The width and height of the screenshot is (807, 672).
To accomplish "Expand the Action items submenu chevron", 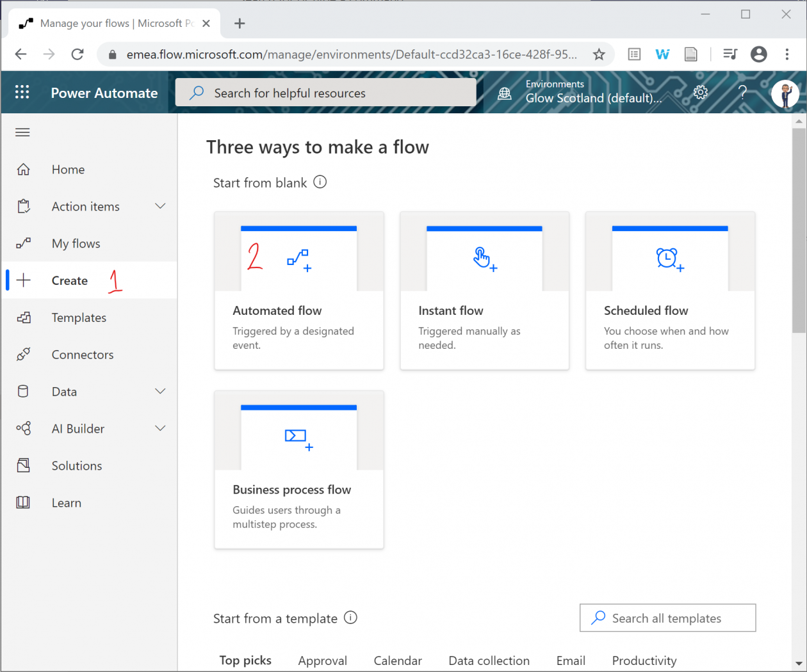I will (x=160, y=206).
